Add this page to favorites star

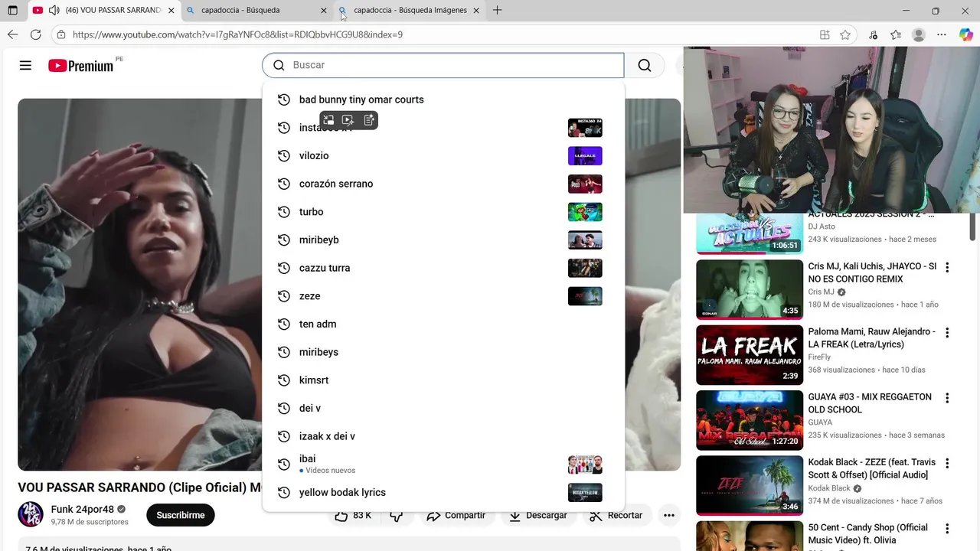pyautogui.click(x=845, y=34)
